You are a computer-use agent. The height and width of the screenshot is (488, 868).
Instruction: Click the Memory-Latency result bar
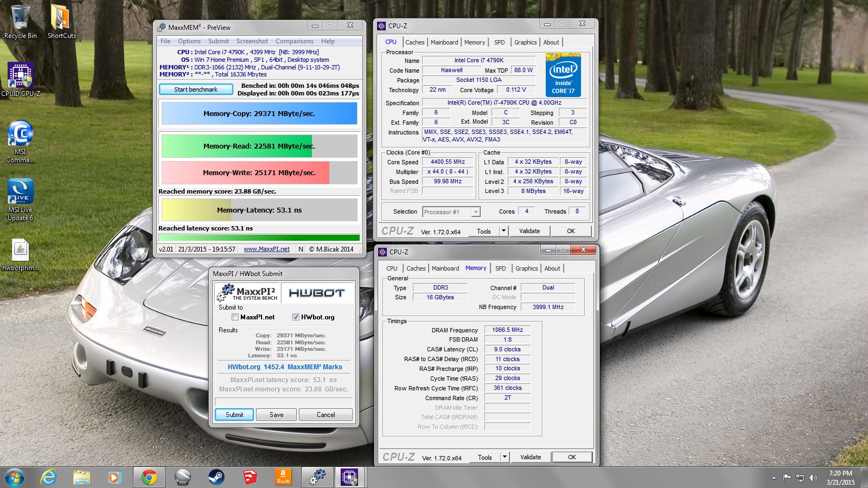click(259, 210)
